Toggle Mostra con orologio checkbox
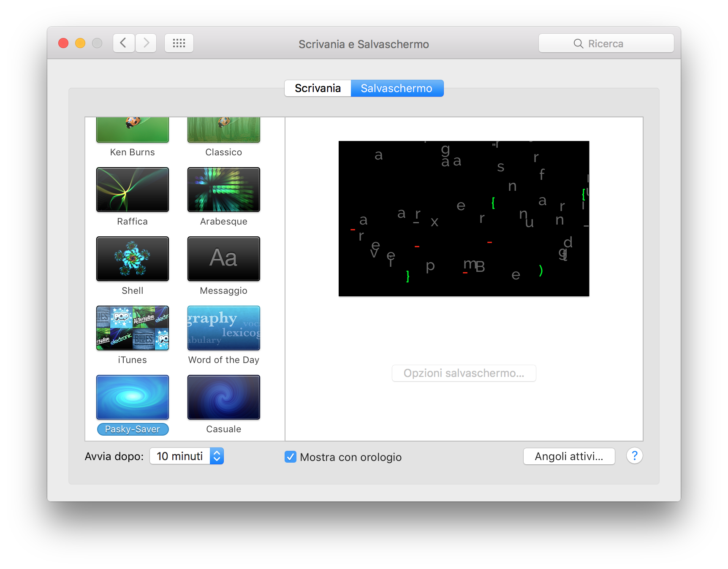Screen dimensions: 728x569 pyautogui.click(x=291, y=457)
